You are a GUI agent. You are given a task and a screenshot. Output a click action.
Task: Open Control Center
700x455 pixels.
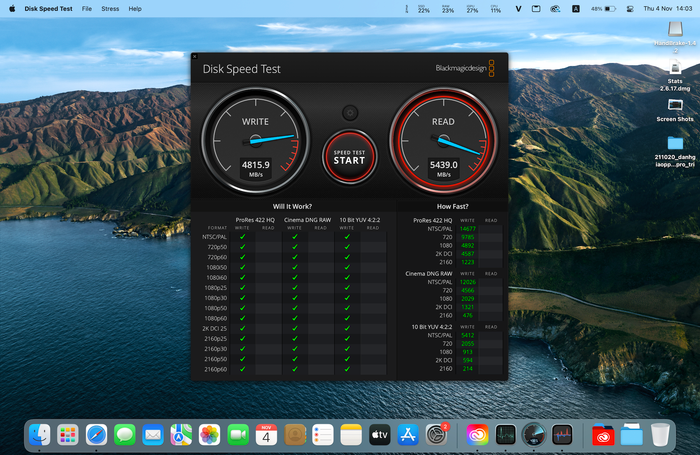pyautogui.click(x=630, y=8)
